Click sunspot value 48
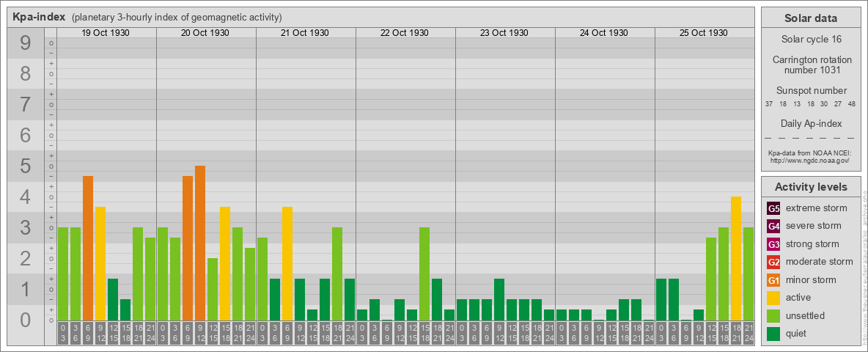Image resolution: width=868 pixels, height=352 pixels. pos(851,104)
